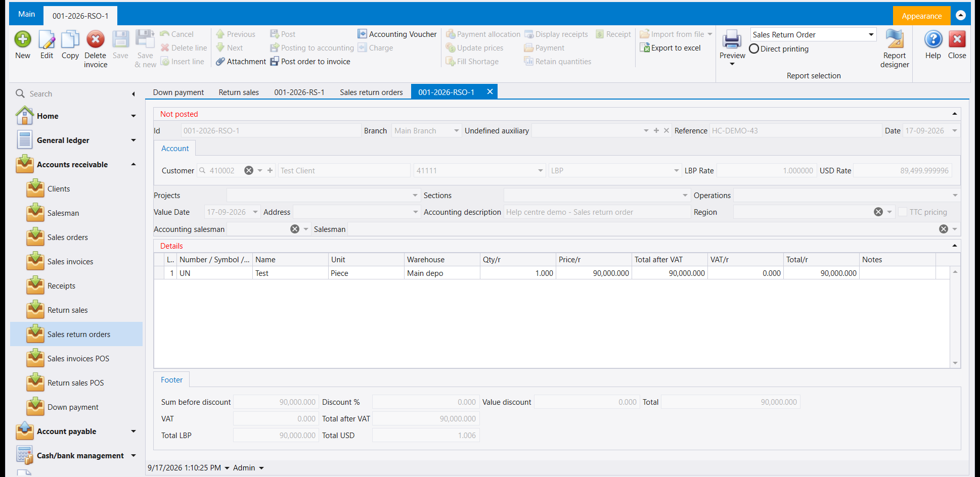Screen dimensions: 980x477
Task: Select the Direct printing radio button
Action: tap(754, 49)
